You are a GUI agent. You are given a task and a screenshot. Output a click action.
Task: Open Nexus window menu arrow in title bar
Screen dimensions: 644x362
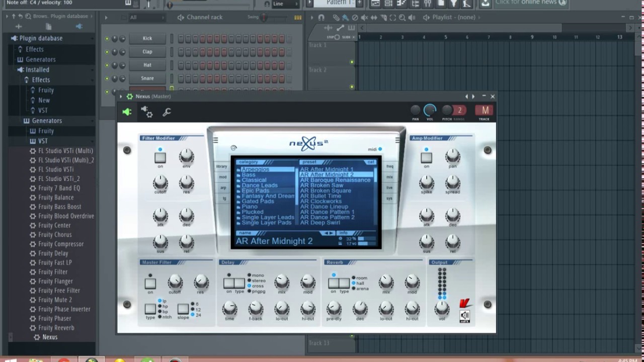pyautogui.click(x=121, y=96)
